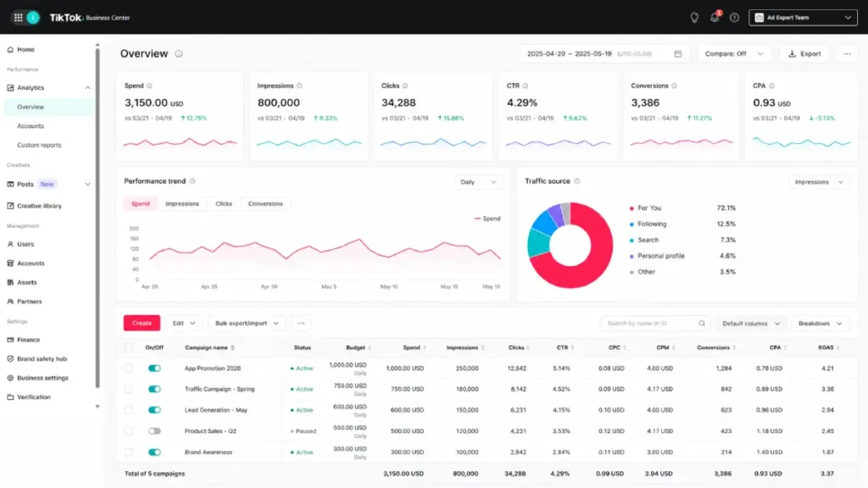This screenshot has width=868, height=488.
Task: Select all campaigns header checkbox
Action: click(x=129, y=347)
